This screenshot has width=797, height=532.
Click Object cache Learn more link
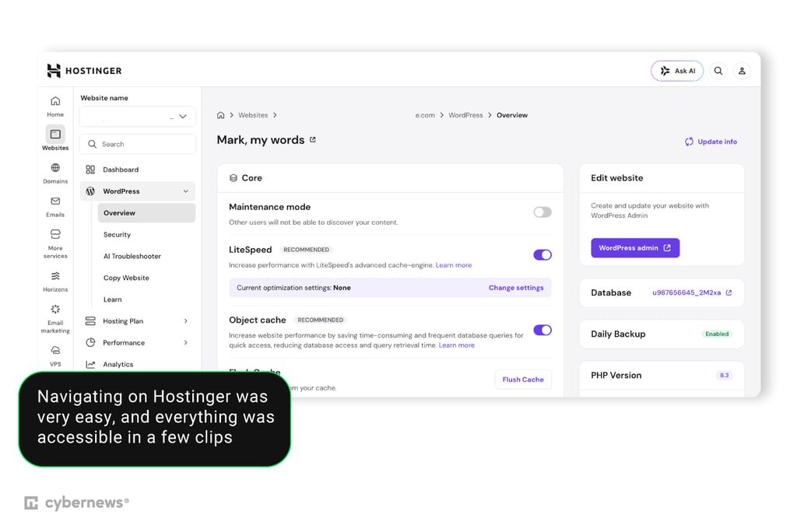point(456,345)
